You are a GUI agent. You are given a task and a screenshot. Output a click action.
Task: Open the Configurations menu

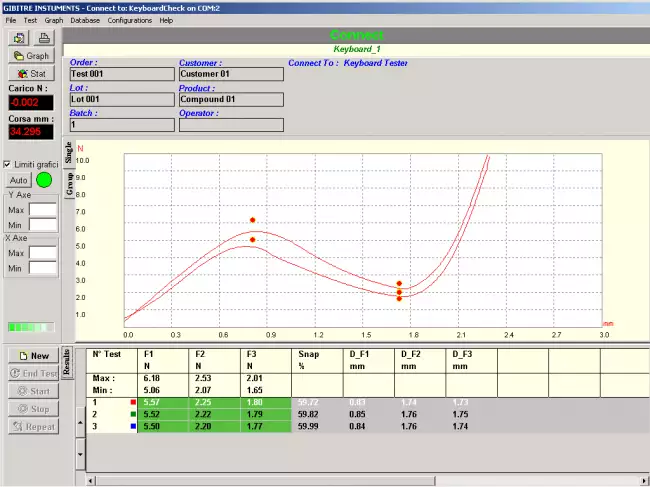coord(130,20)
